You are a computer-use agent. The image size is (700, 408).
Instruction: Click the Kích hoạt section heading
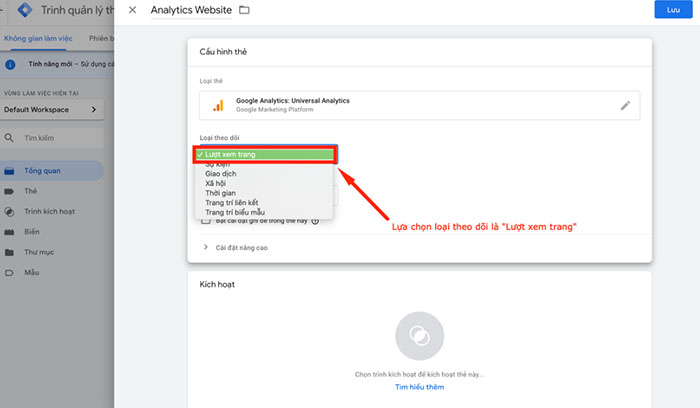217,284
